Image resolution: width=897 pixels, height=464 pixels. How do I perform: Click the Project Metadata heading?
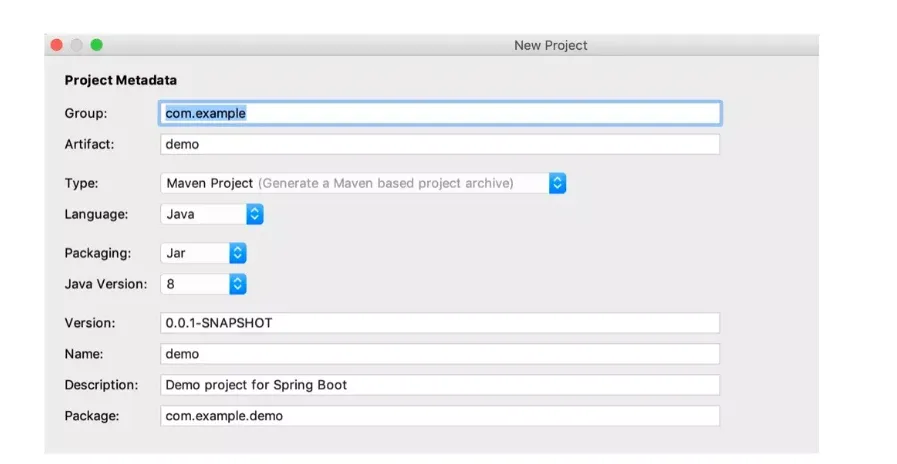pyautogui.click(x=120, y=80)
